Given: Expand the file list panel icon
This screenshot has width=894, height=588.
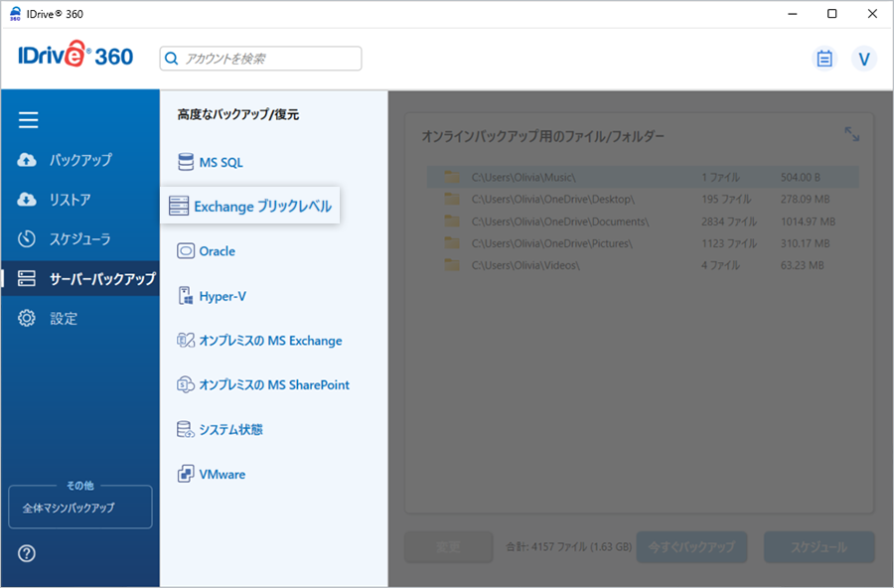Looking at the screenshot, I should pyautogui.click(x=851, y=134).
